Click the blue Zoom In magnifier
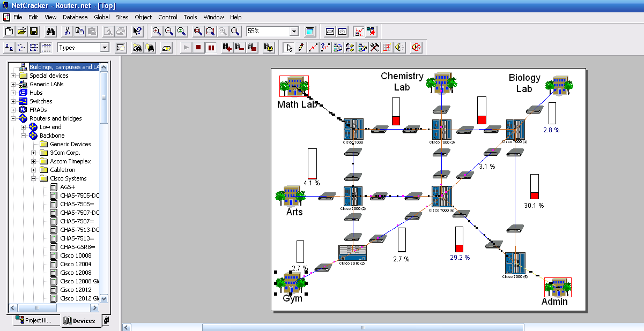644x331 pixels. 157,32
